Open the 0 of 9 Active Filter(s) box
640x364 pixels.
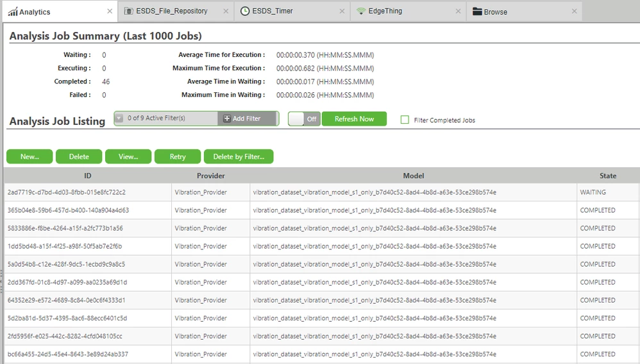pyautogui.click(x=165, y=119)
